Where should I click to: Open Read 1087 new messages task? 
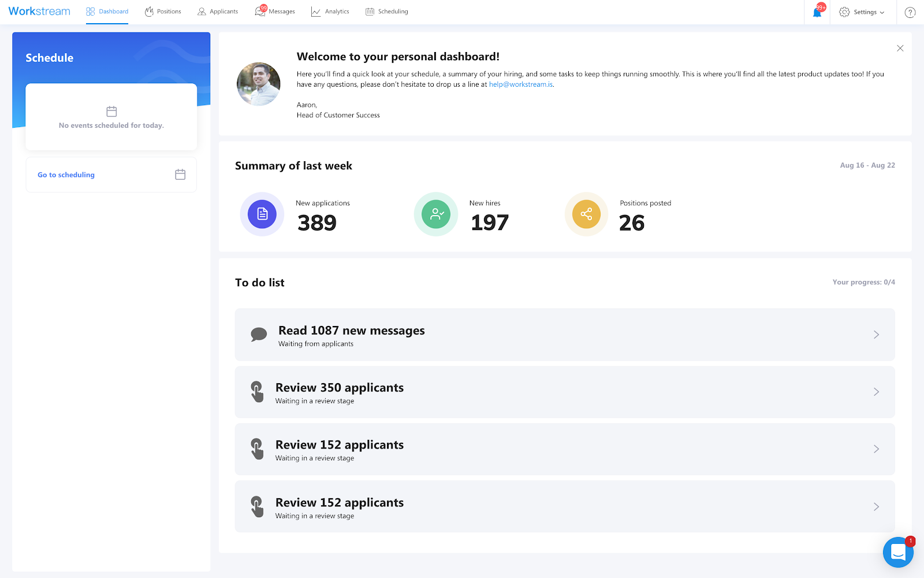[565, 335]
